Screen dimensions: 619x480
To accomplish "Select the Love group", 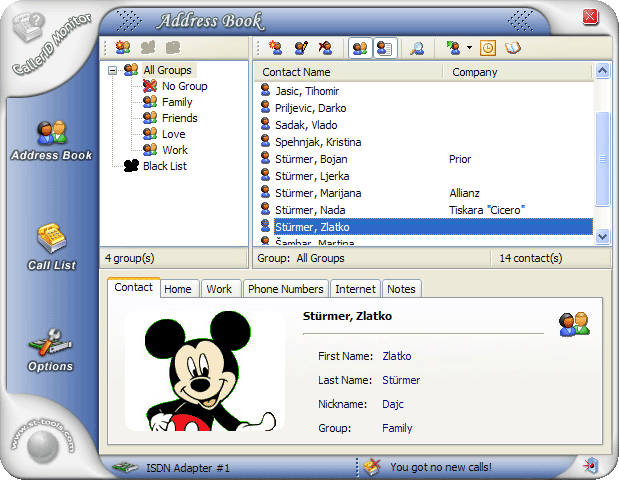I will pos(173,134).
